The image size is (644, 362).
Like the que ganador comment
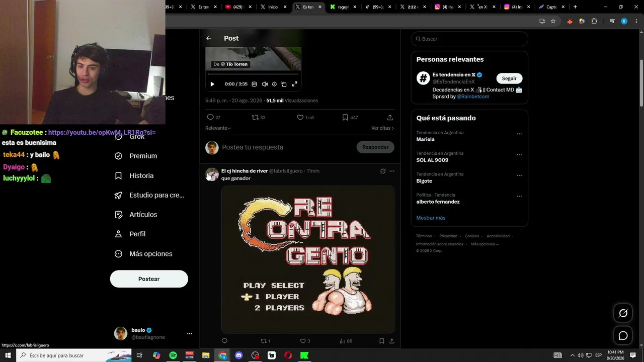point(305,341)
